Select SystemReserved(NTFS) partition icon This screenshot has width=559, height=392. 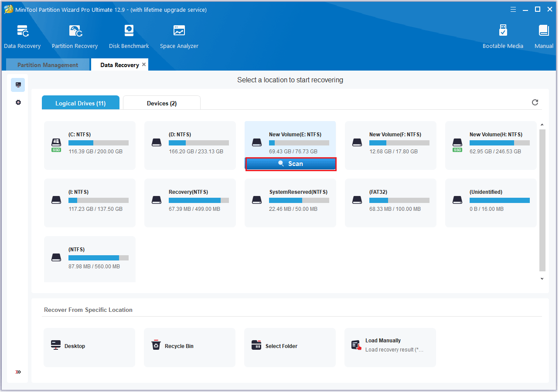click(x=257, y=200)
